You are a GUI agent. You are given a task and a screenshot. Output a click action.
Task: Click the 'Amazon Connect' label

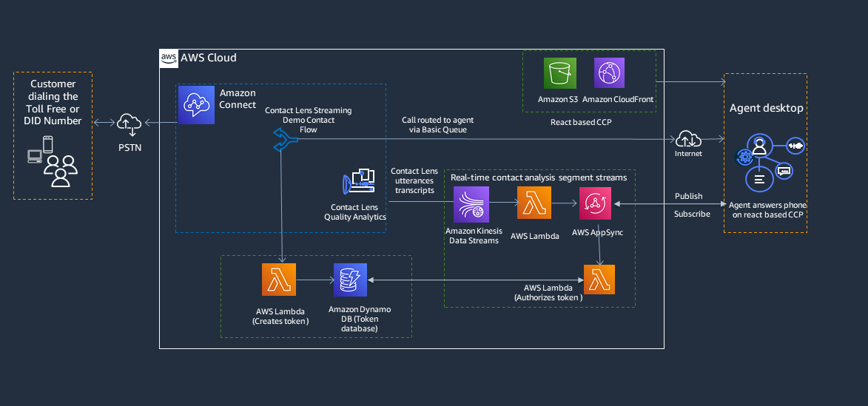click(238, 98)
